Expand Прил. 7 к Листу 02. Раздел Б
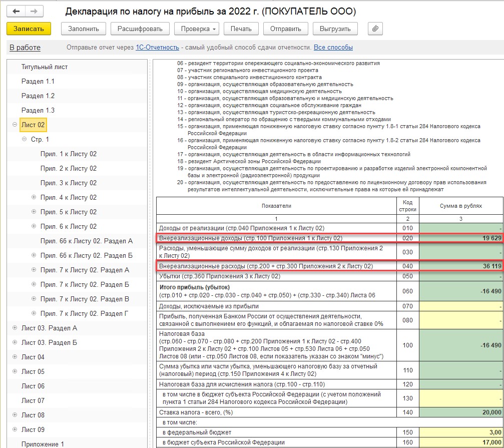Viewport: 504px width, 448px height. (34, 284)
